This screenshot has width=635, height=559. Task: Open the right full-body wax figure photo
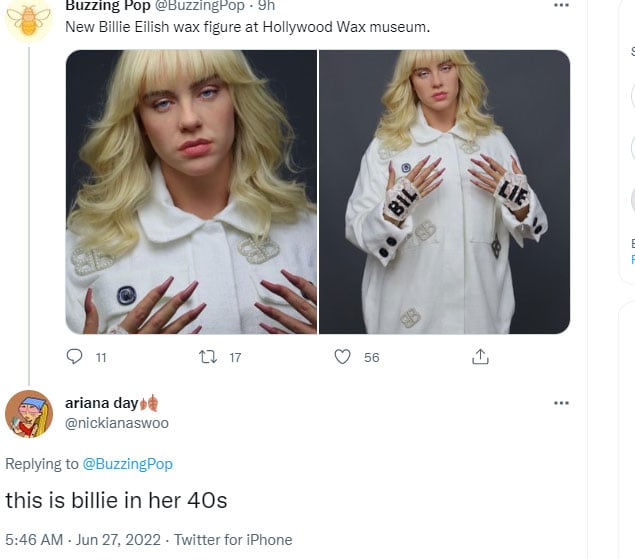[x=444, y=192]
